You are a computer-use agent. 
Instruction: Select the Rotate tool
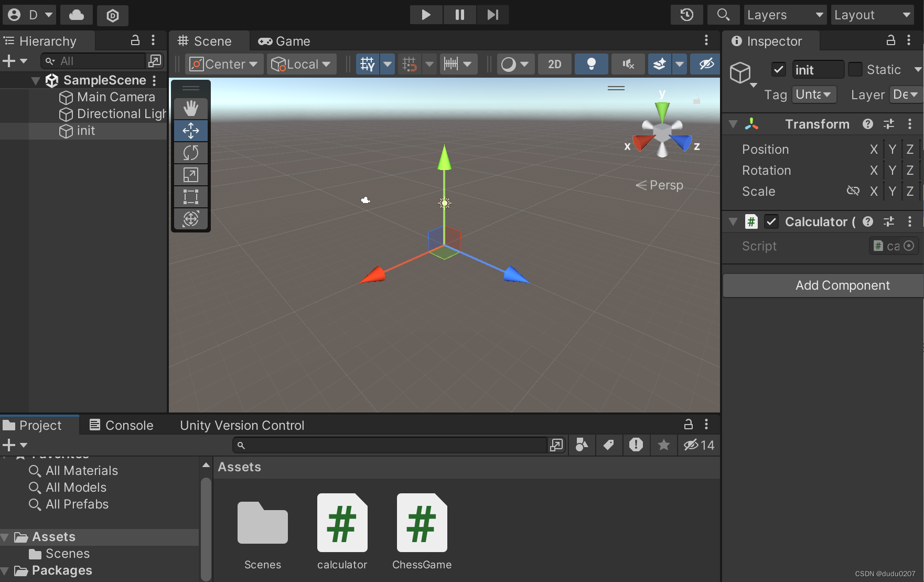[x=190, y=153]
